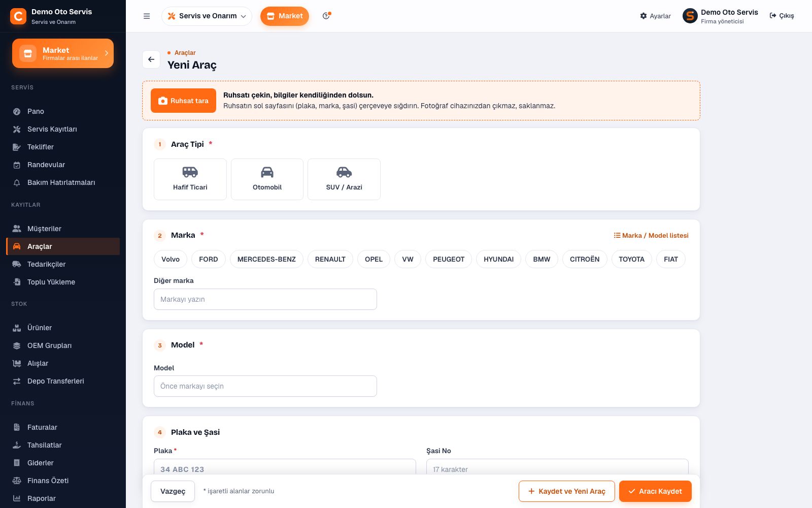
Task: Click Çıkış to log out
Action: click(782, 16)
